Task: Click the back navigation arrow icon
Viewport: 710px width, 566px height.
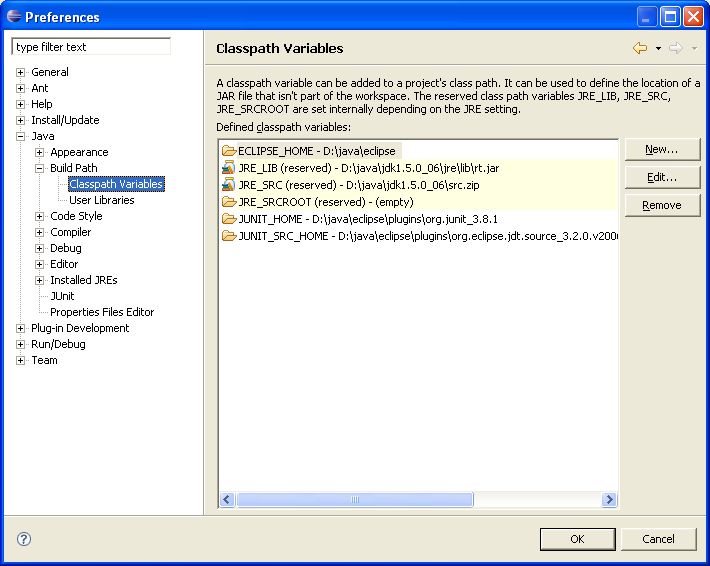Action: (640, 48)
